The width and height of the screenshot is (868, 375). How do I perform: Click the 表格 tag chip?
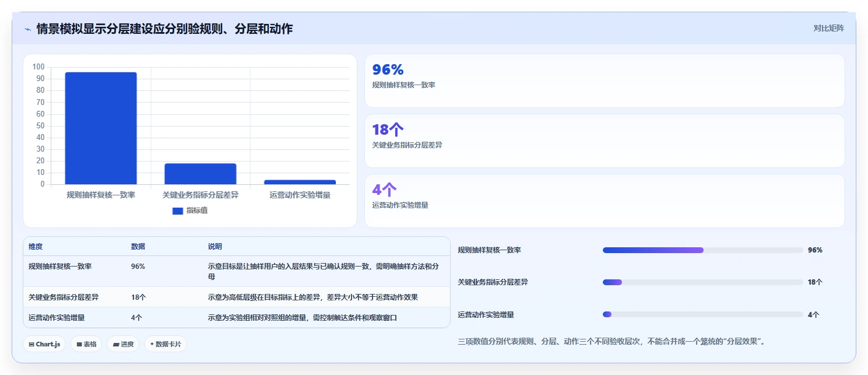[x=86, y=344]
